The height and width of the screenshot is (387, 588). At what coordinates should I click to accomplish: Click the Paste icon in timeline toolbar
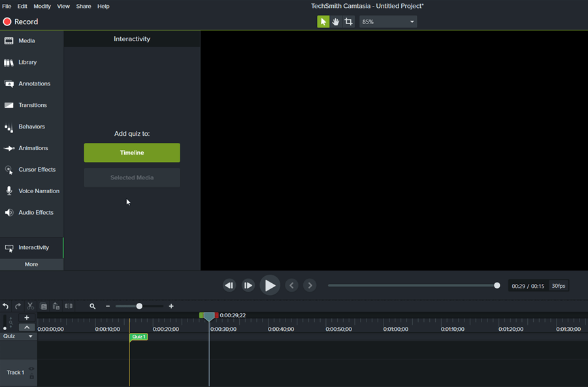click(x=56, y=306)
